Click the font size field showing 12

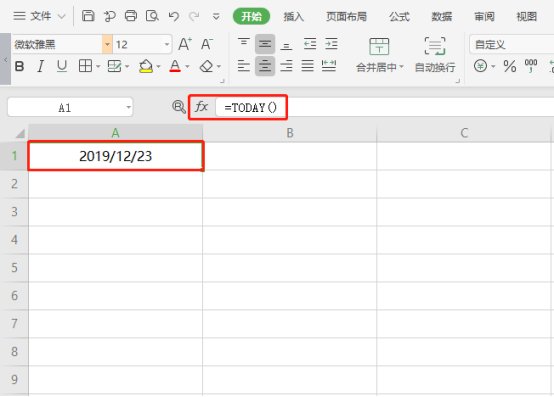click(138, 45)
